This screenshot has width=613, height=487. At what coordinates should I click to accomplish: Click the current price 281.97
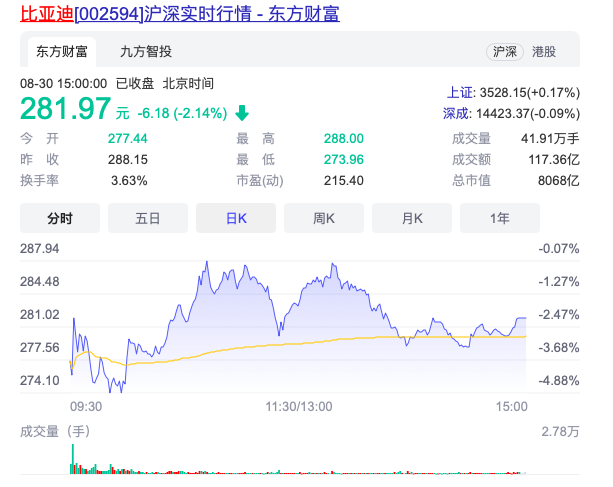[65, 108]
